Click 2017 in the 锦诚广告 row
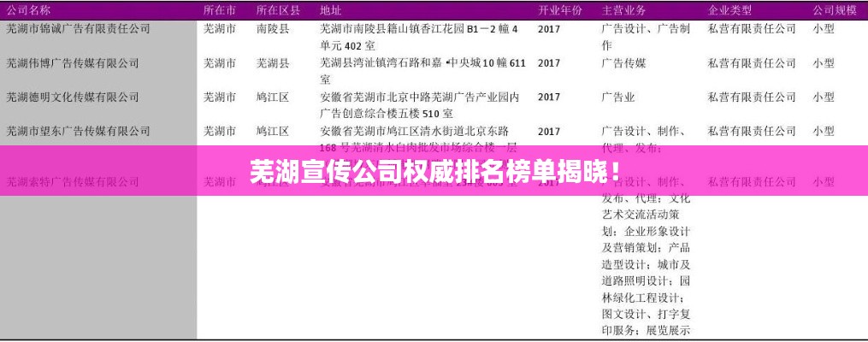Viewport: 868px width, 342px height. pyautogui.click(x=548, y=29)
